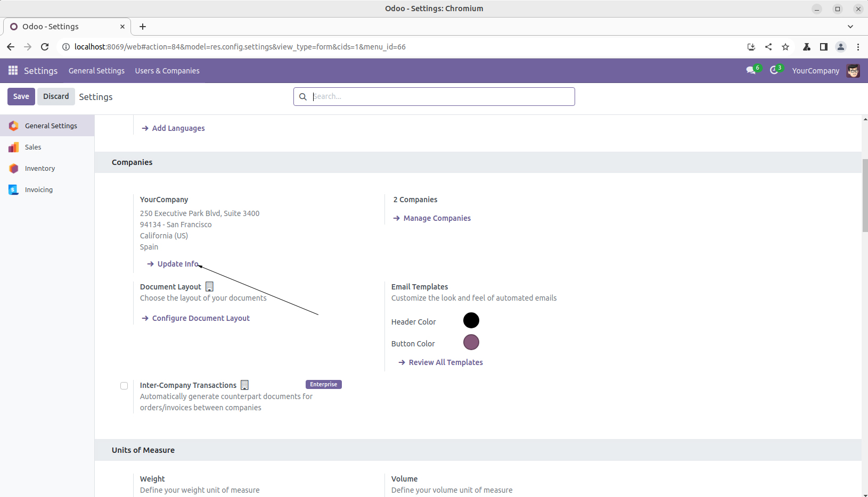Expand the browser tab list chevron
868x497 pixels.
point(850,27)
